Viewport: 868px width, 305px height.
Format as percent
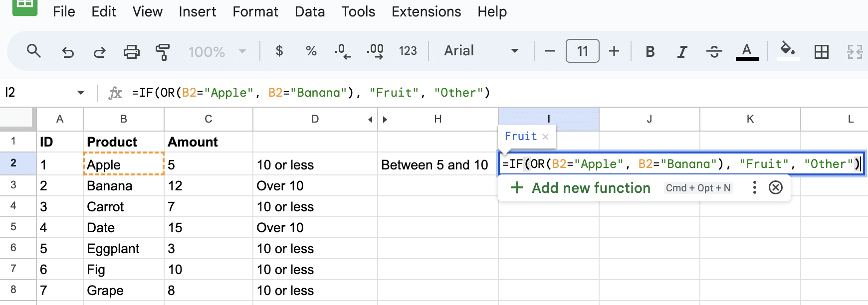click(311, 51)
